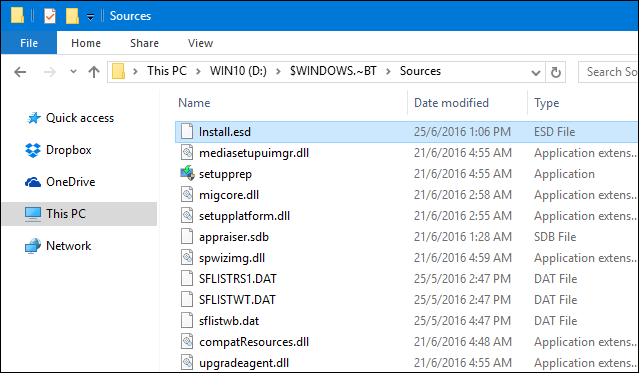
Task: Click the SFLISTRS1.DAT file icon
Action: (x=187, y=278)
